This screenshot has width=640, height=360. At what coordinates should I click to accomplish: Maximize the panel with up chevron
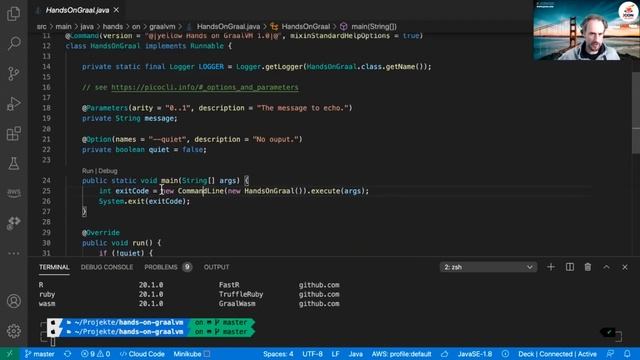[x=606, y=267]
